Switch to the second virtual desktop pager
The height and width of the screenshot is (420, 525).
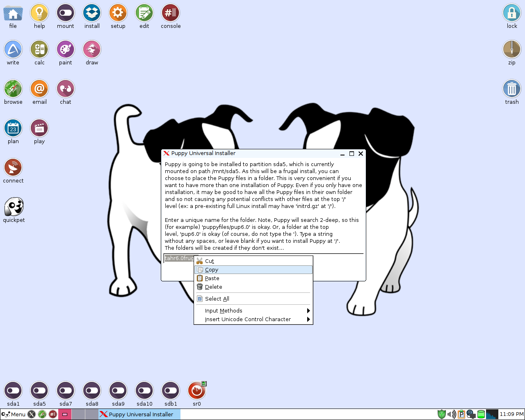click(78, 414)
